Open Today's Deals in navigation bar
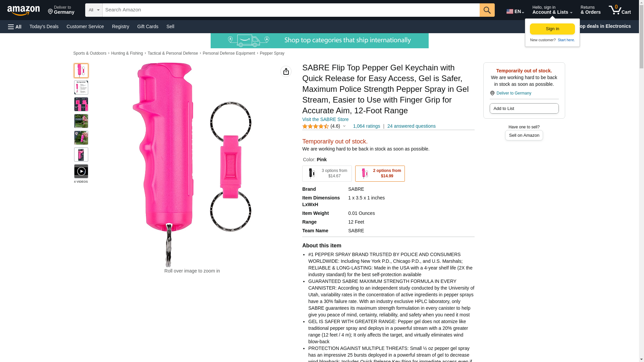 [x=44, y=26]
